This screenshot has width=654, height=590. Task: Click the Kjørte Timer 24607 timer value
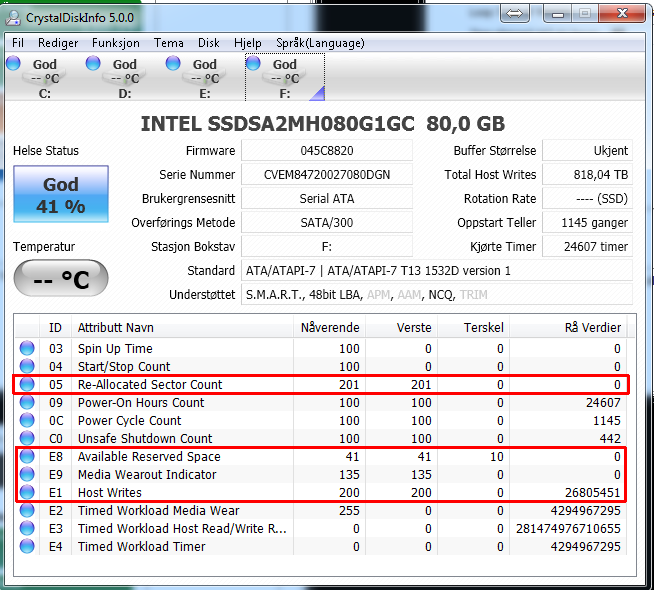tap(587, 246)
